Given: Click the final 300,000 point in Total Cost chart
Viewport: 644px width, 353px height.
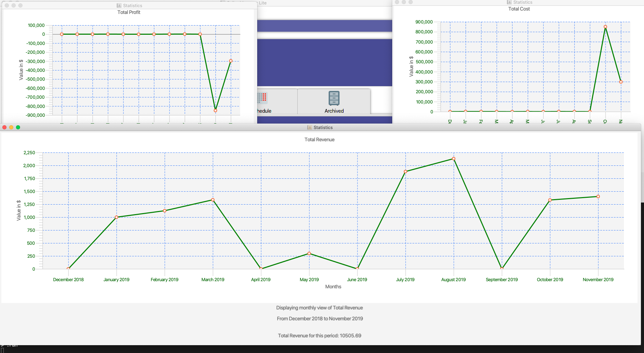Looking at the screenshot, I should tap(621, 82).
